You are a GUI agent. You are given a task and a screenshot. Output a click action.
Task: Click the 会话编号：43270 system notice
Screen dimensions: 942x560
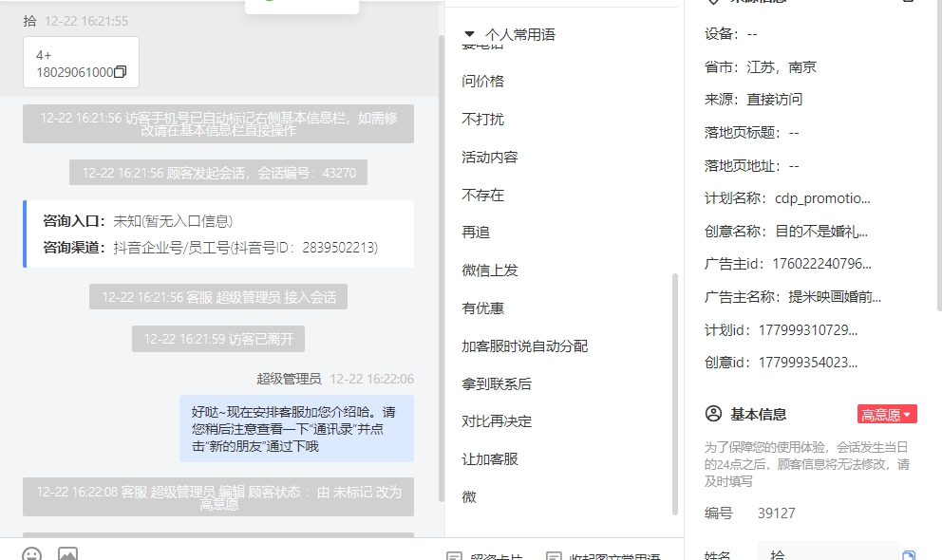[x=218, y=173]
